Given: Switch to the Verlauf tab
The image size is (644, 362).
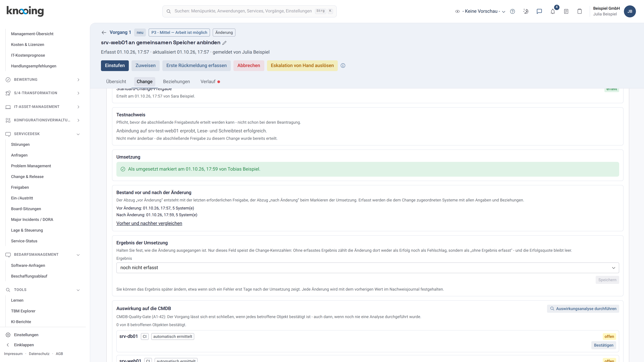Looking at the screenshot, I should [x=210, y=81].
